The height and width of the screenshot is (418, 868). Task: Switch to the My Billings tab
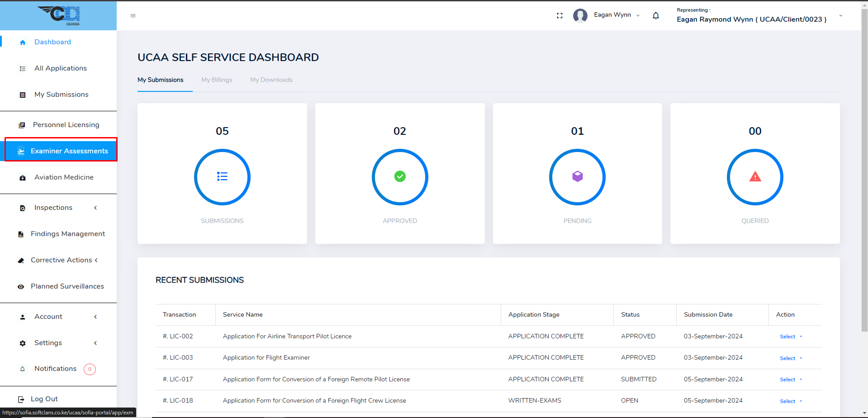[217, 80]
